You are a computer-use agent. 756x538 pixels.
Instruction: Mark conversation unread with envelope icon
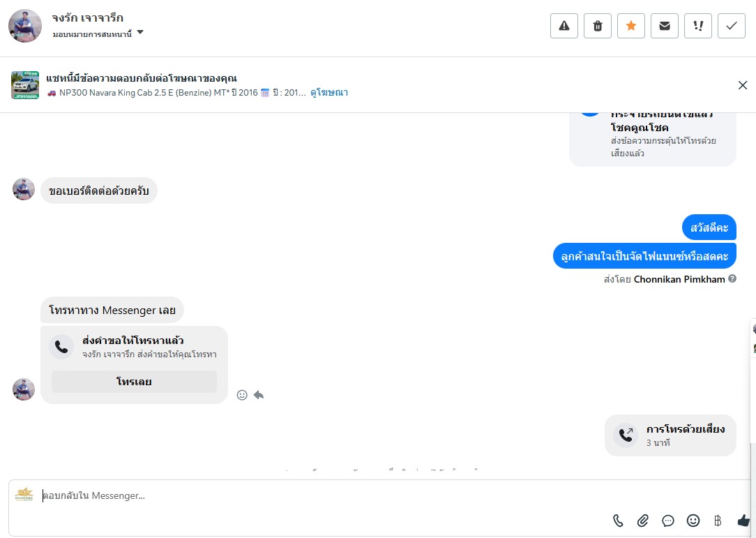tap(665, 26)
